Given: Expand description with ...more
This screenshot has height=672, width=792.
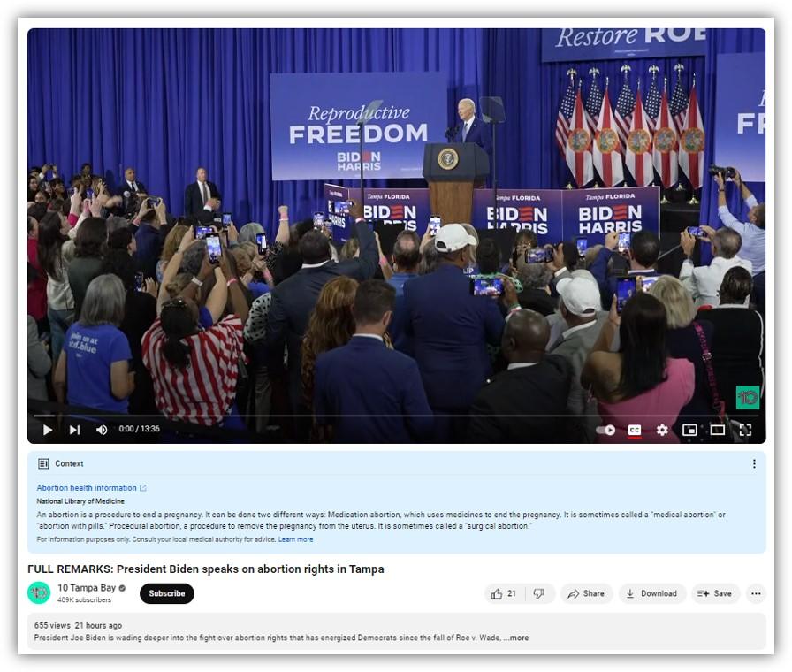Looking at the screenshot, I should tap(516, 638).
